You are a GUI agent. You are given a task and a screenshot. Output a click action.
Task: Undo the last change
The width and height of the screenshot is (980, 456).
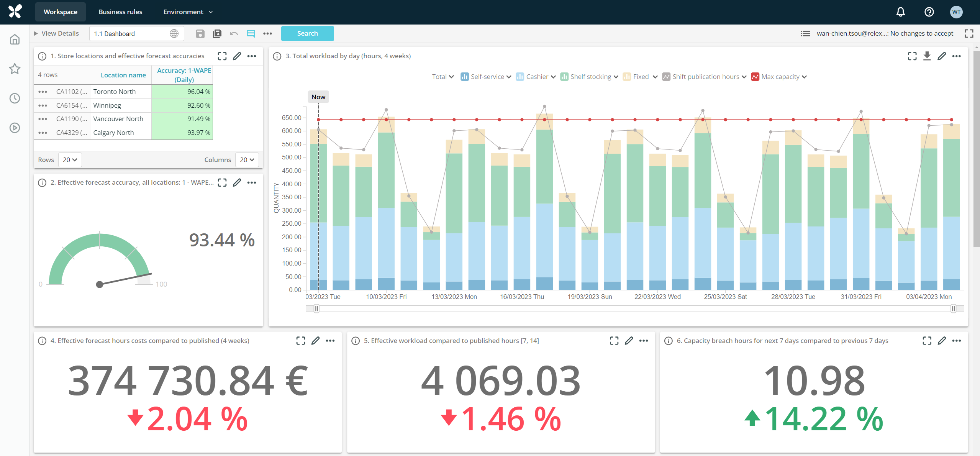click(234, 33)
